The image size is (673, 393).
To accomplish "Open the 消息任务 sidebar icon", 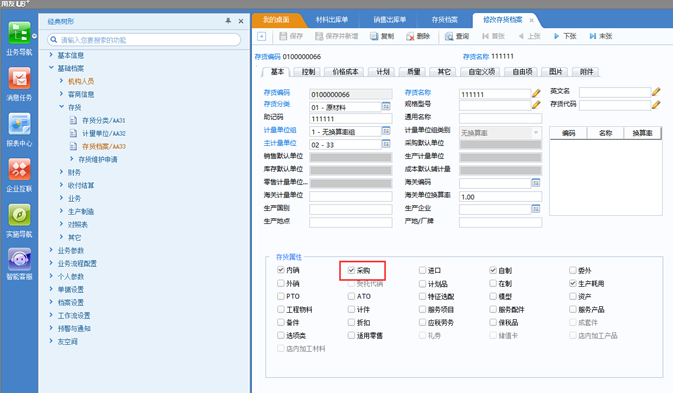I will tap(19, 79).
